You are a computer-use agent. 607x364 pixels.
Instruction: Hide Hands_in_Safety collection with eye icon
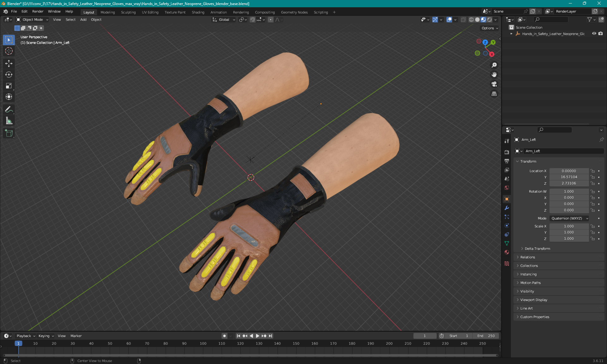594,33
